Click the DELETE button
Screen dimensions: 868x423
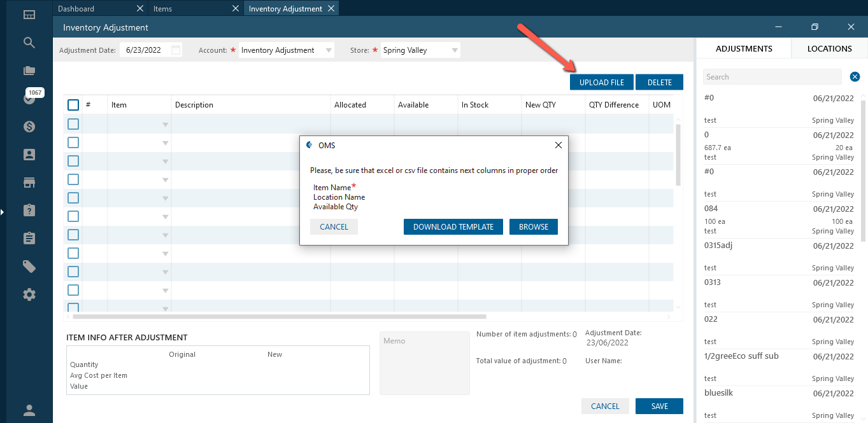tap(659, 82)
